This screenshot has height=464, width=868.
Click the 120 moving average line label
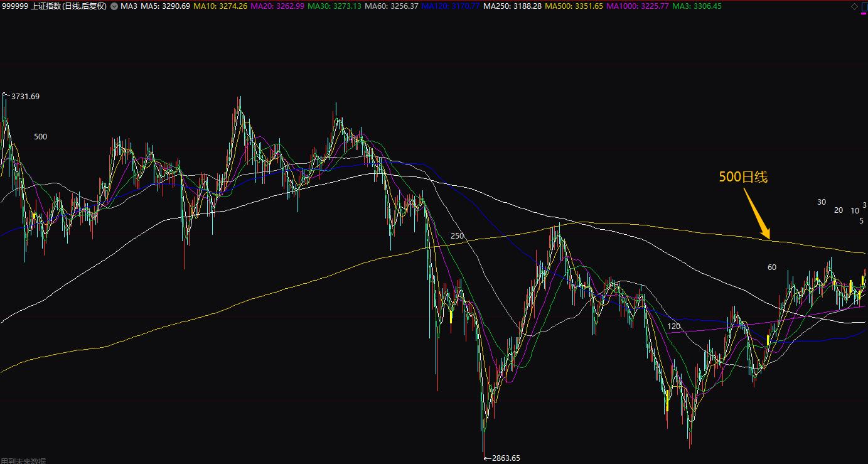pos(673,326)
